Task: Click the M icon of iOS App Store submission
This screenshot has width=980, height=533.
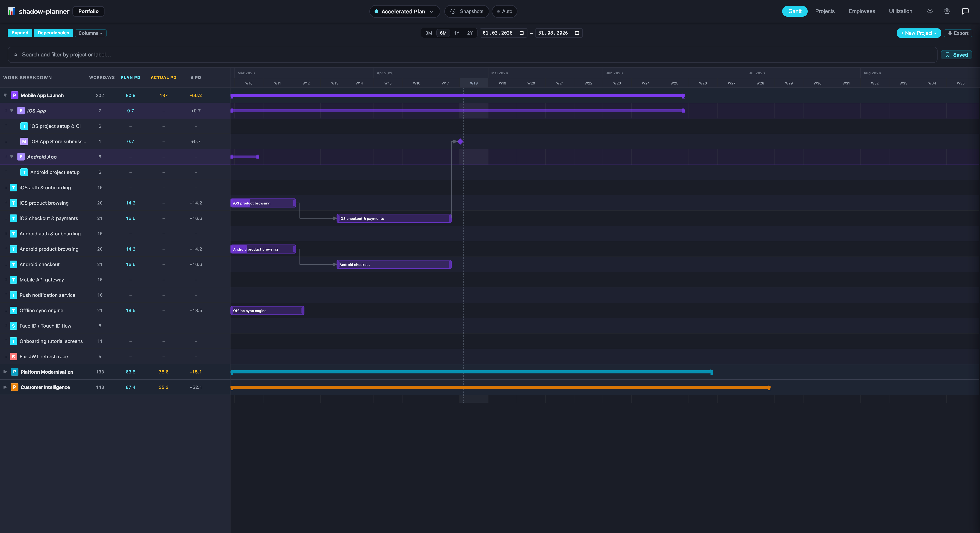Action: click(x=24, y=142)
